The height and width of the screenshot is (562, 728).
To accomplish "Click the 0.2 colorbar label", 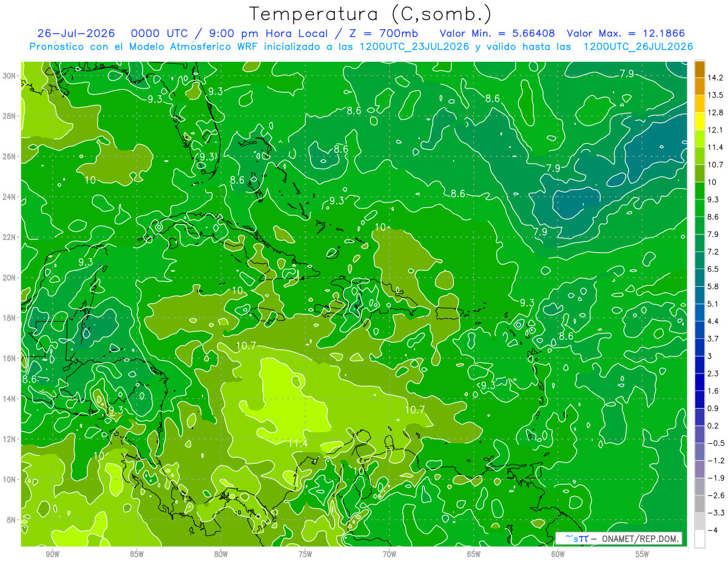I will pos(713,426).
